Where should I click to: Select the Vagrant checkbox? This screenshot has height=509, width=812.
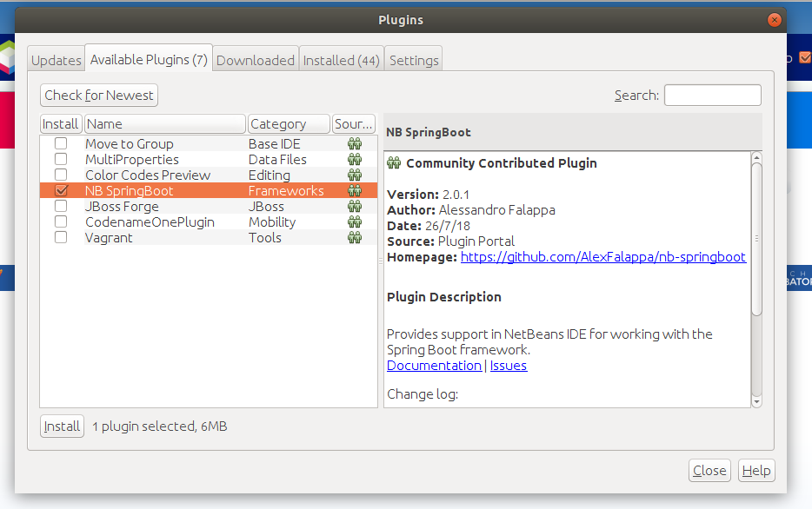[60, 237]
